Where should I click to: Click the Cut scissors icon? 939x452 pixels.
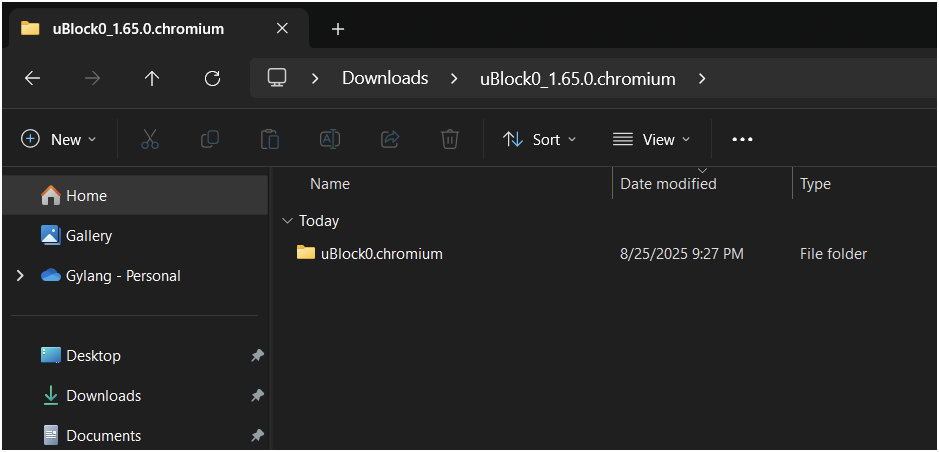[x=150, y=139]
